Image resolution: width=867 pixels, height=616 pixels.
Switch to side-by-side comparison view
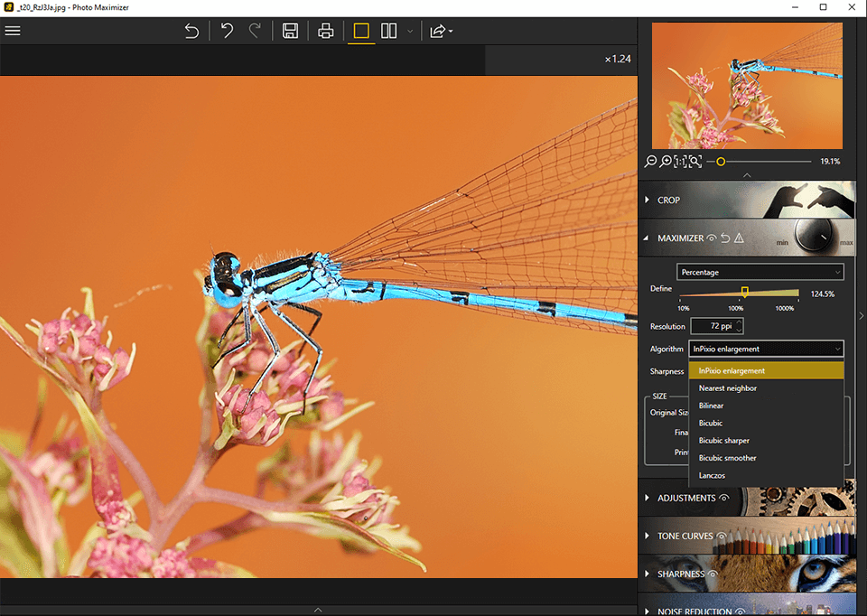[x=388, y=30]
